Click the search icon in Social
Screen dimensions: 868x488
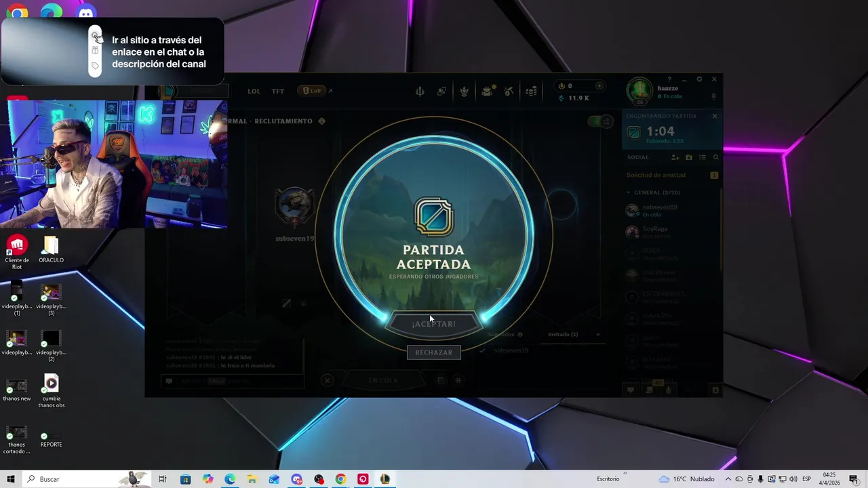716,157
